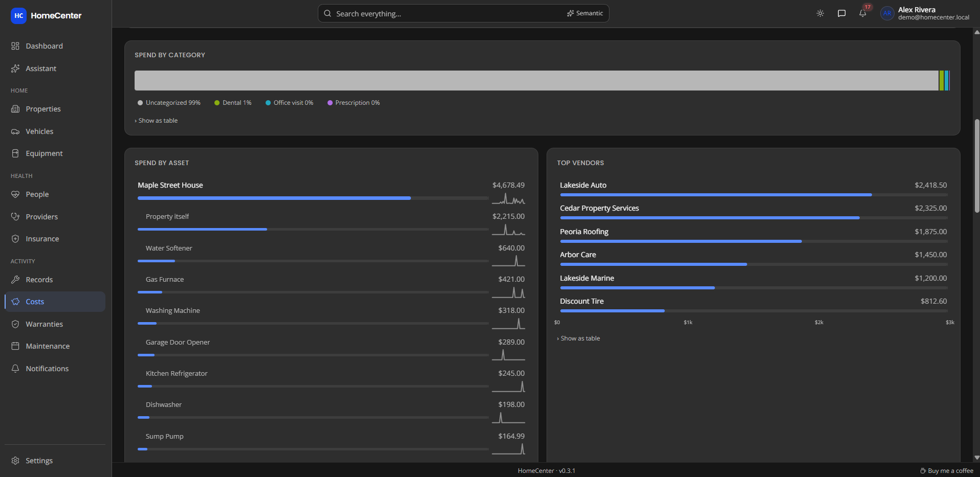980x477 pixels.
Task: Select Prescription 0% legend item
Action: click(354, 103)
